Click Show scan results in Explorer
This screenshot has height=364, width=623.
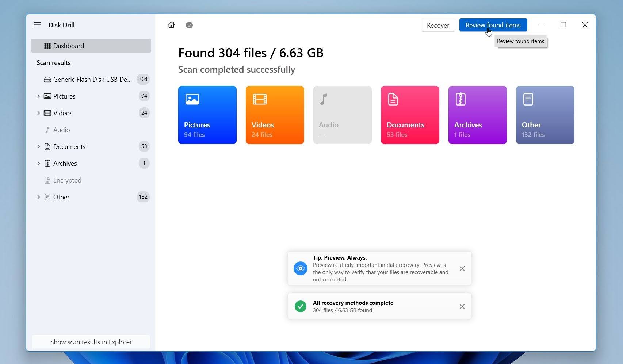pos(91,342)
